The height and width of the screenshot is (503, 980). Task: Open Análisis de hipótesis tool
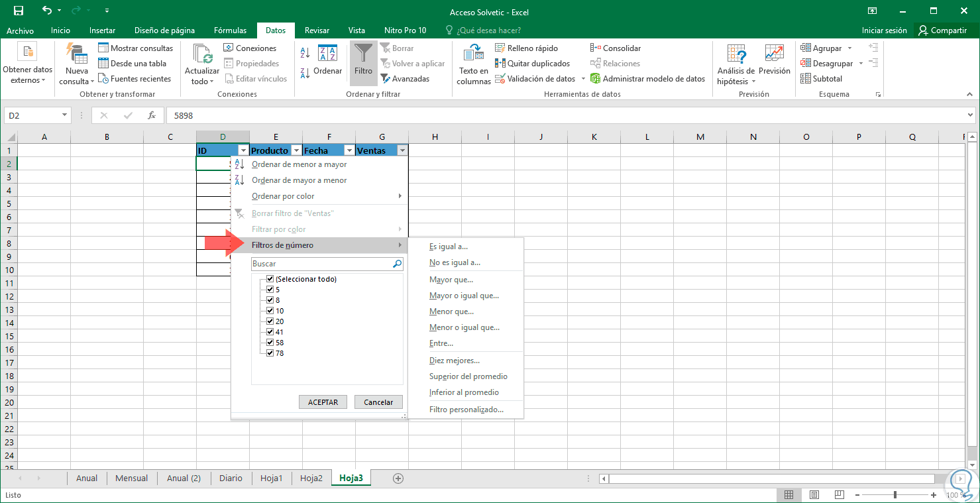pos(735,54)
